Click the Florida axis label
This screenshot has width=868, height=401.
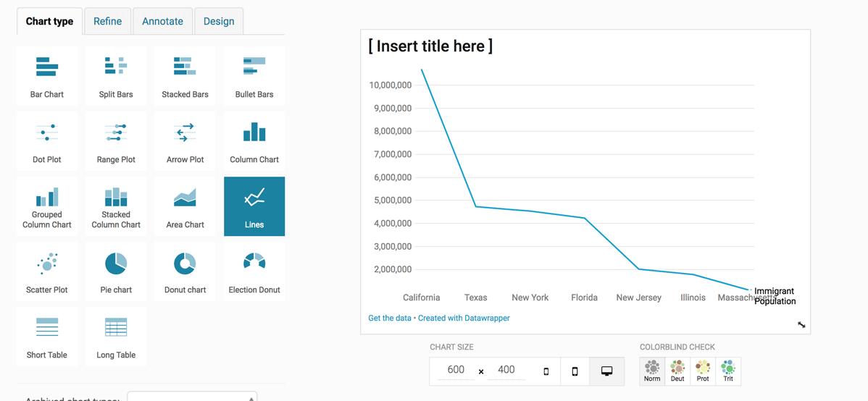584,297
